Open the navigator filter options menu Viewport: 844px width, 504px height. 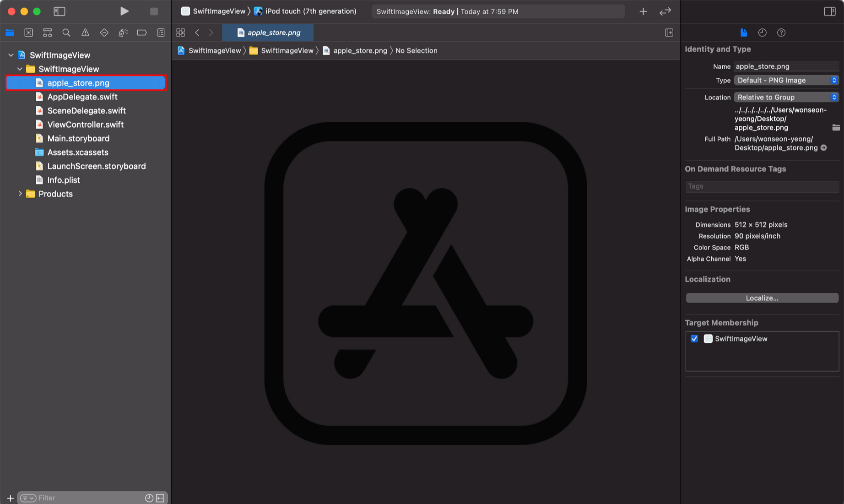click(x=28, y=498)
